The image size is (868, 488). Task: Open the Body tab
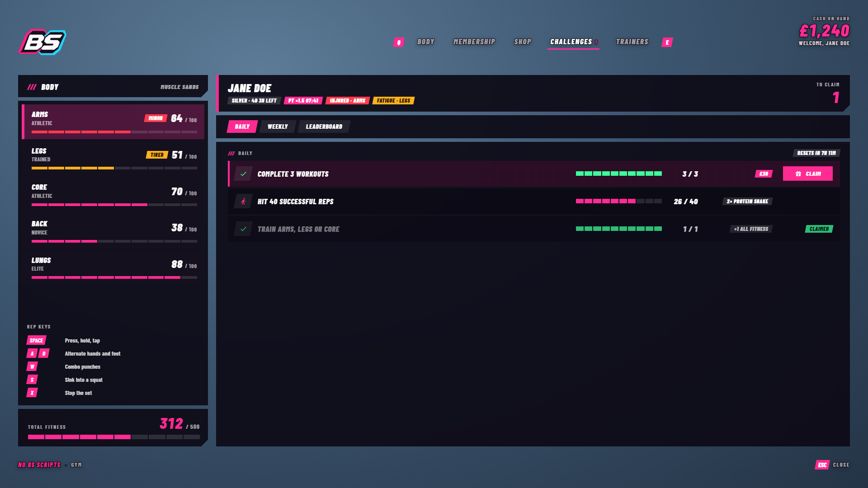pos(426,42)
